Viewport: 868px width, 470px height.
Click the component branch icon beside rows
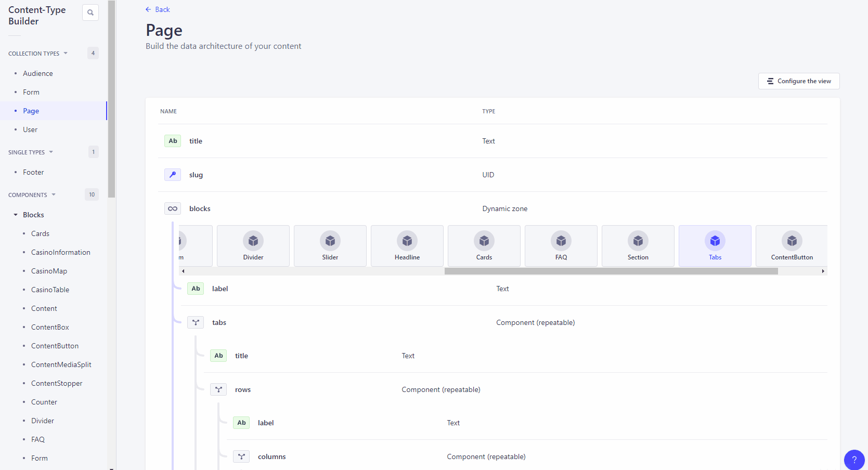218,389
